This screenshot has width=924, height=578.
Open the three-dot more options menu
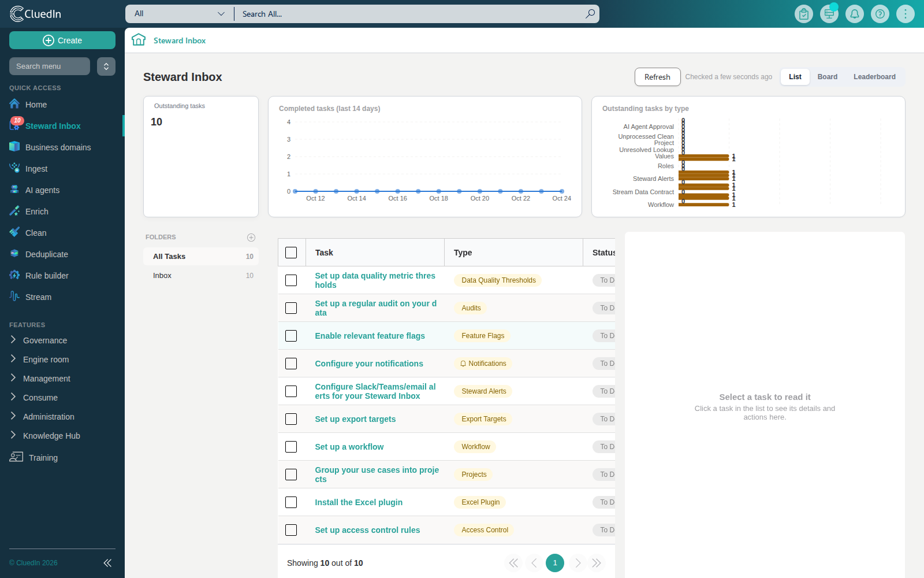906,14
